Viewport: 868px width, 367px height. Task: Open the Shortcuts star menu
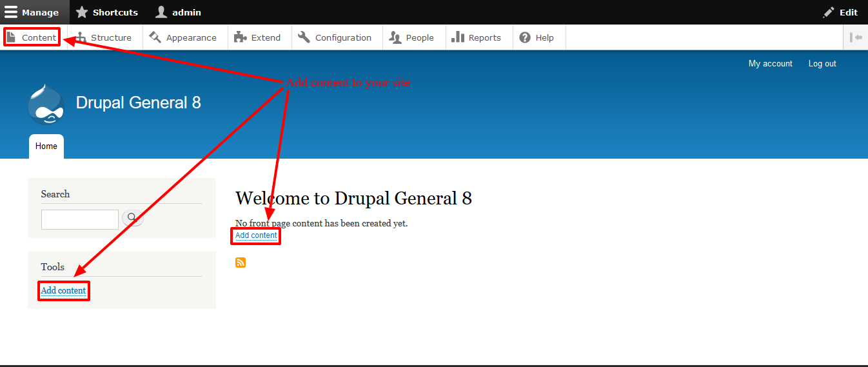point(107,12)
